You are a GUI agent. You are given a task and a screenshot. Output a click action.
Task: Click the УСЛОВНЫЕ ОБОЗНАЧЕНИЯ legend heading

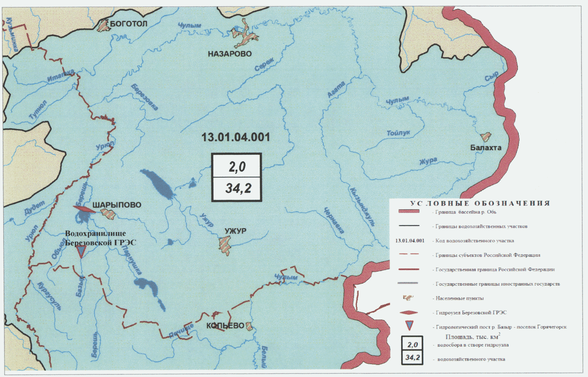(480, 203)
